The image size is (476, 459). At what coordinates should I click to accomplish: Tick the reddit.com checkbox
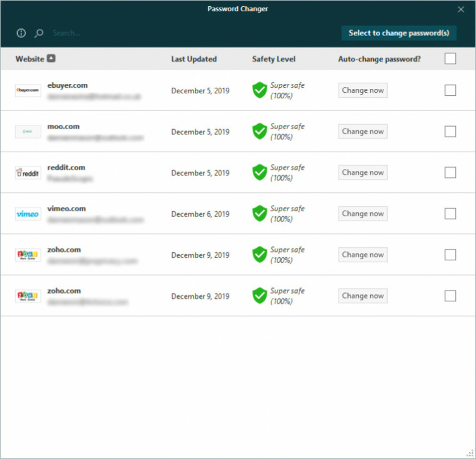click(450, 172)
